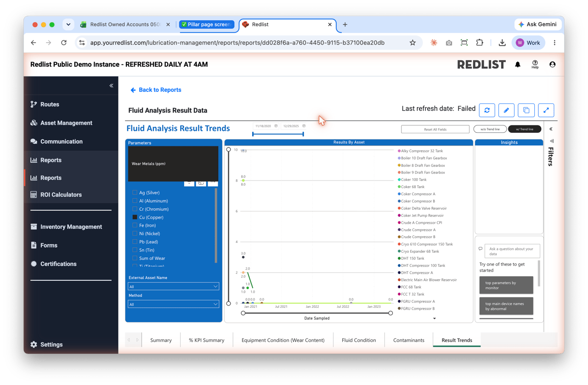588x385 pixels.
Task: Check the Sn (Tin) checkbox
Action: [135, 250]
